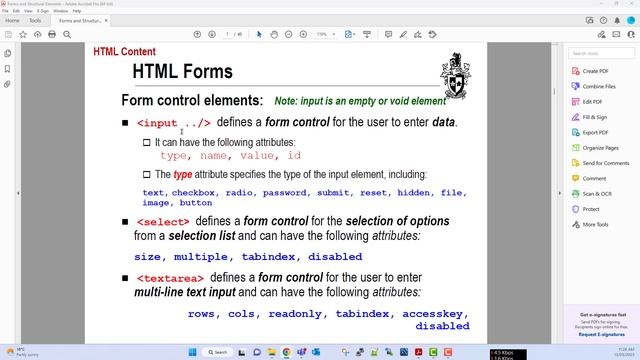The image size is (640, 360).
Task: Click the page number input field
Action: pyautogui.click(x=227, y=35)
